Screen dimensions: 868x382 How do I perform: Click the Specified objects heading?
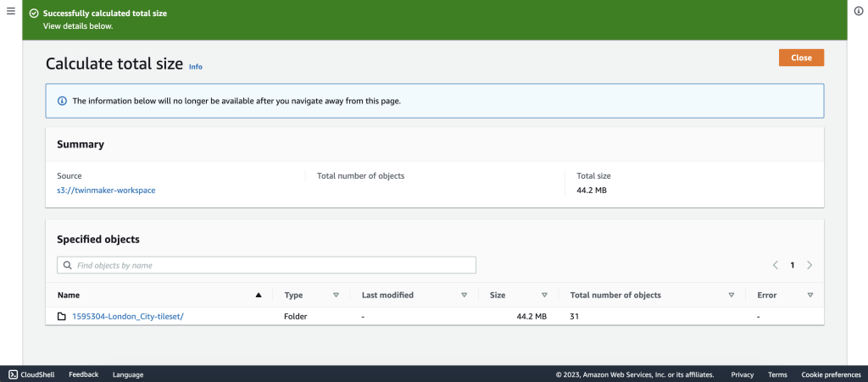point(98,240)
